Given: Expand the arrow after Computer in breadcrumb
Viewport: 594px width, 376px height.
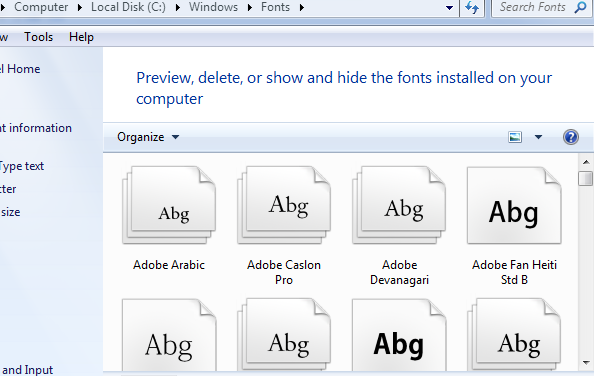Looking at the screenshot, I should (80, 7).
